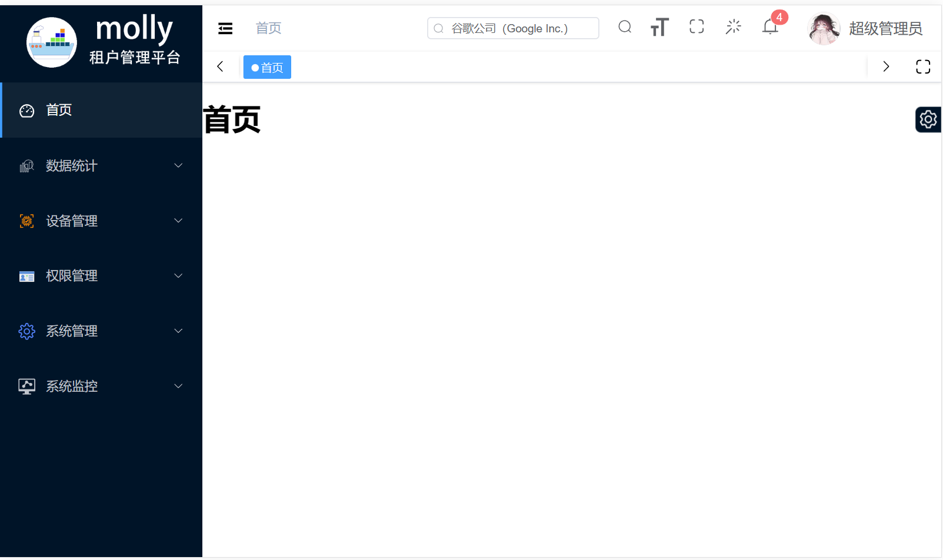943x560 pixels.
Task: Click the user avatar picture
Action: pyautogui.click(x=824, y=28)
